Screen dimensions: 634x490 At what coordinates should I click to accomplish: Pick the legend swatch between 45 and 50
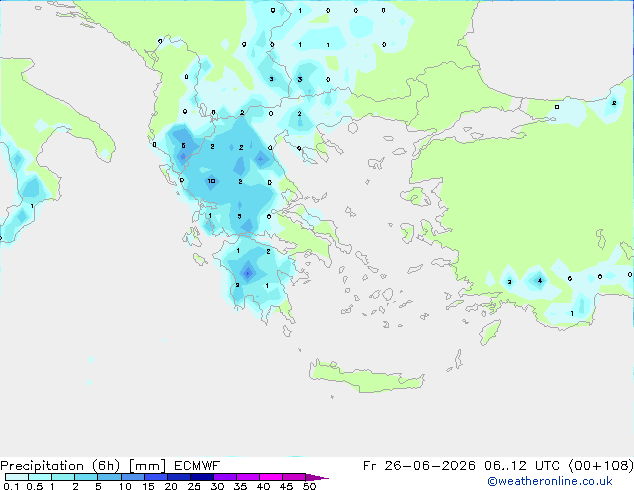click(x=294, y=477)
